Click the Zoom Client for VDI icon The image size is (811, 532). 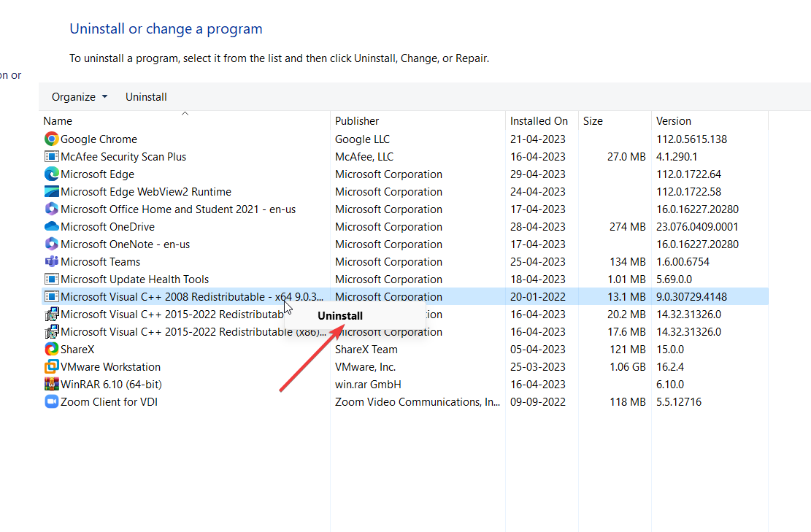(x=51, y=401)
